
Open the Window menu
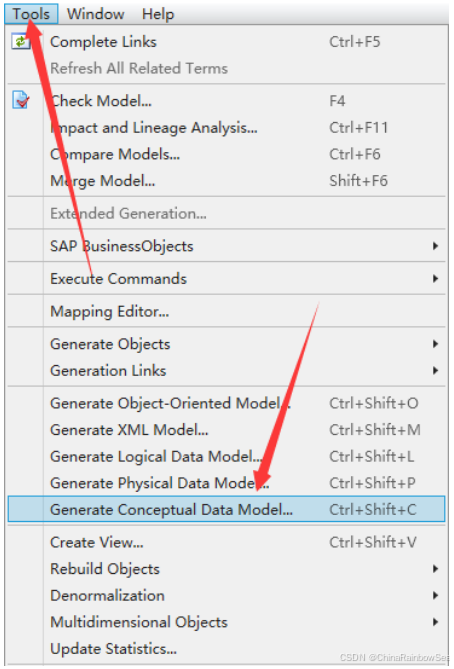[x=96, y=14]
